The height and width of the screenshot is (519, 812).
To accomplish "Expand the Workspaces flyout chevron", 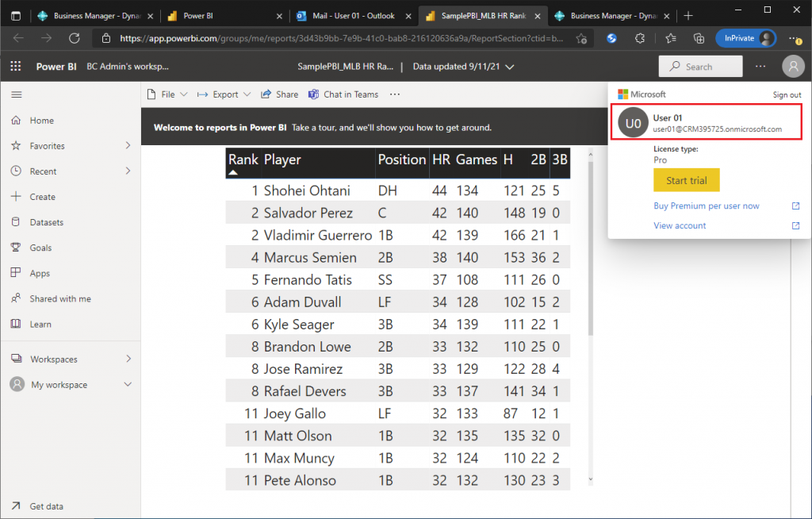I will tap(128, 359).
